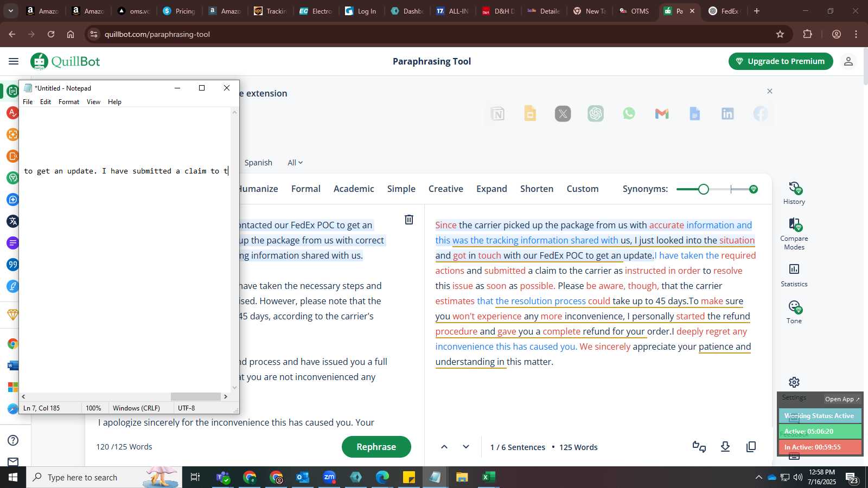Click the Chrome address bar URL

(x=157, y=34)
